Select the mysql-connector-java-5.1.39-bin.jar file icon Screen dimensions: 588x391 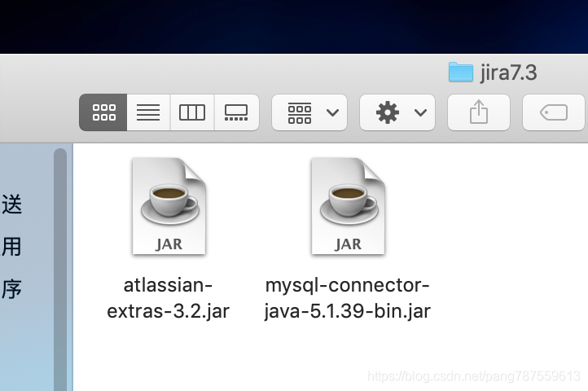point(348,206)
